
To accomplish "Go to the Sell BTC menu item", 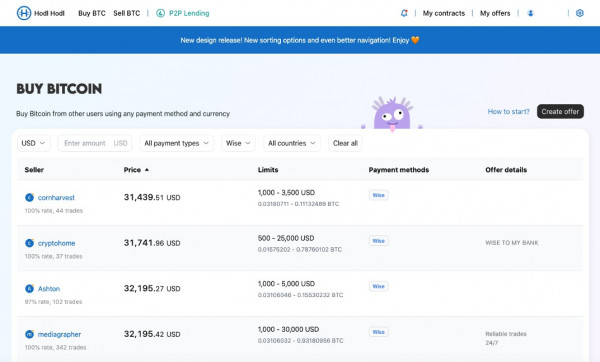I will click(127, 13).
